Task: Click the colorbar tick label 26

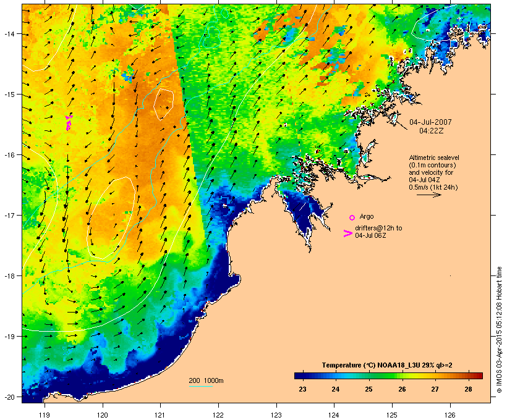Action: 402,389
